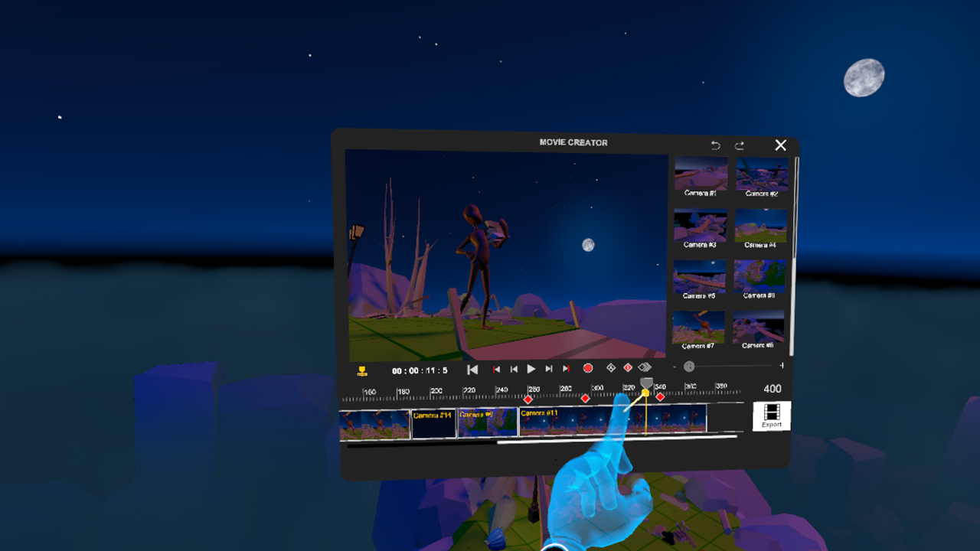980x551 pixels.
Task: Click the red keyframe diamond toolbar icon
Action: pyautogui.click(x=628, y=367)
